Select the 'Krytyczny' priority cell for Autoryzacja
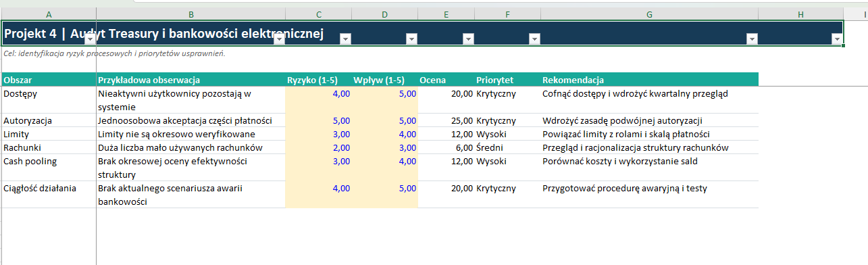The height and width of the screenshot is (265, 868). coord(507,120)
